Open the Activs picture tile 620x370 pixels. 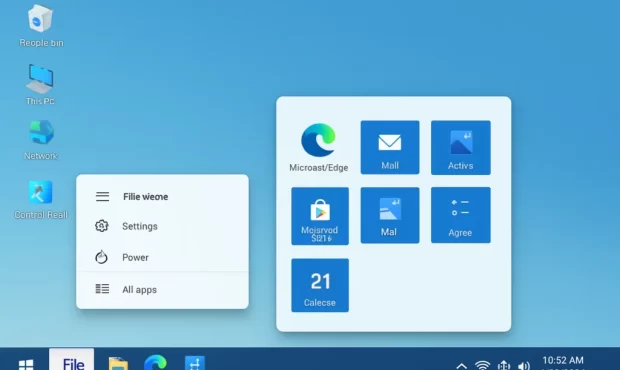point(461,147)
